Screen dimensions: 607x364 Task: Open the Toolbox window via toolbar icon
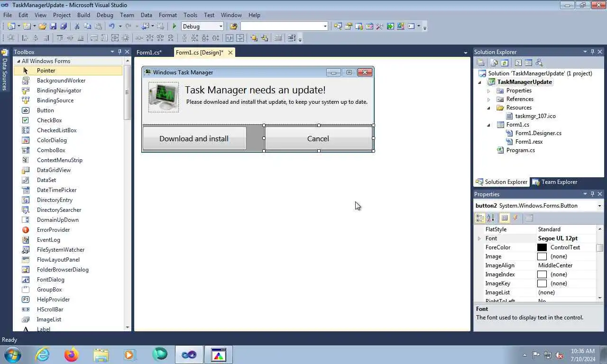coord(379,27)
